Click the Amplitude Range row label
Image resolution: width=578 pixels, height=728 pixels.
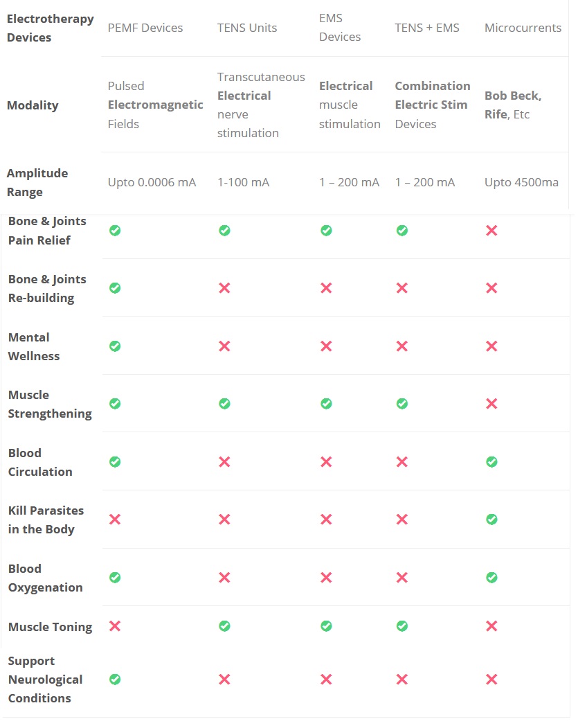(37, 182)
